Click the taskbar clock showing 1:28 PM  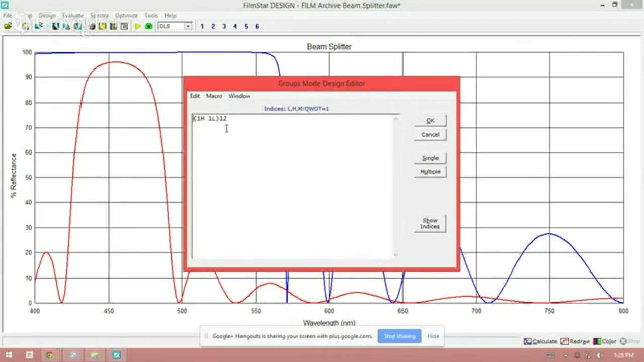click(623, 355)
